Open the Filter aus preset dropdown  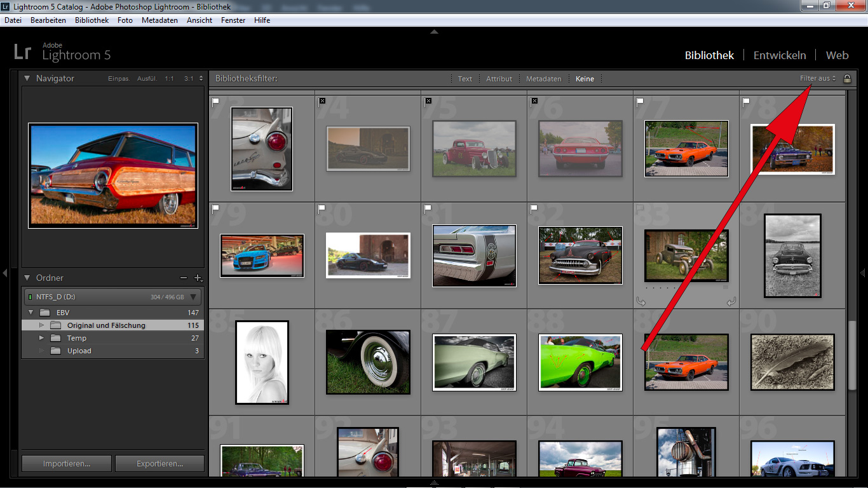pyautogui.click(x=818, y=79)
